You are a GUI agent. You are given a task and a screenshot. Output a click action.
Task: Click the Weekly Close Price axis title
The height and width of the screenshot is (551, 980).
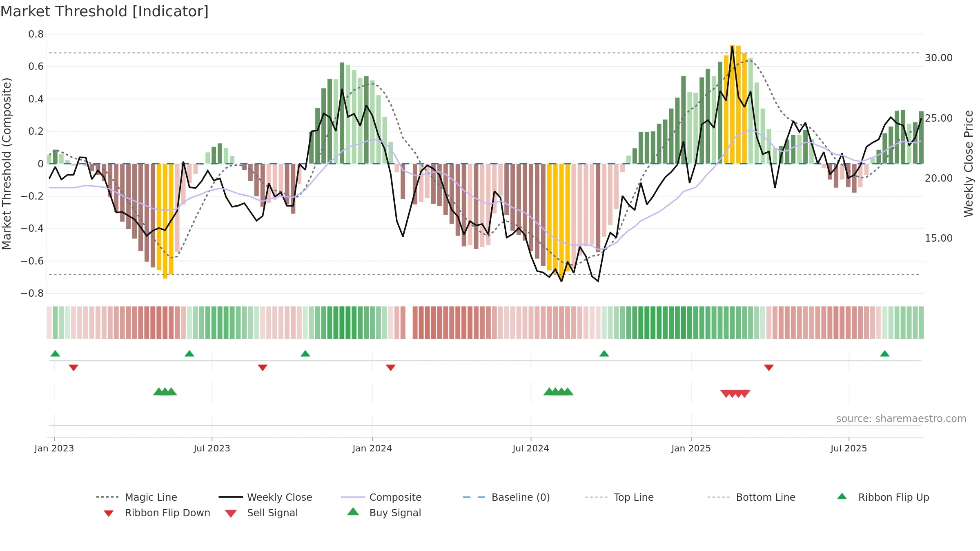(969, 164)
